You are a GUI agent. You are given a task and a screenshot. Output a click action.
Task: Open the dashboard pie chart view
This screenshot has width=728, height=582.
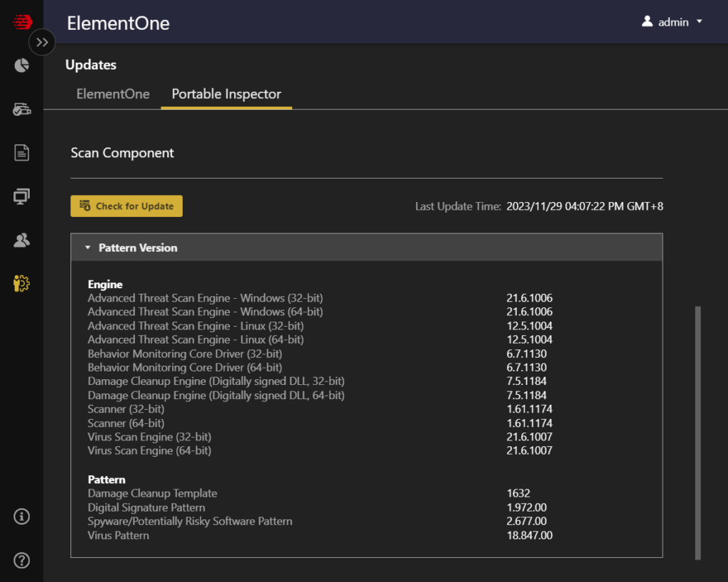click(21, 65)
